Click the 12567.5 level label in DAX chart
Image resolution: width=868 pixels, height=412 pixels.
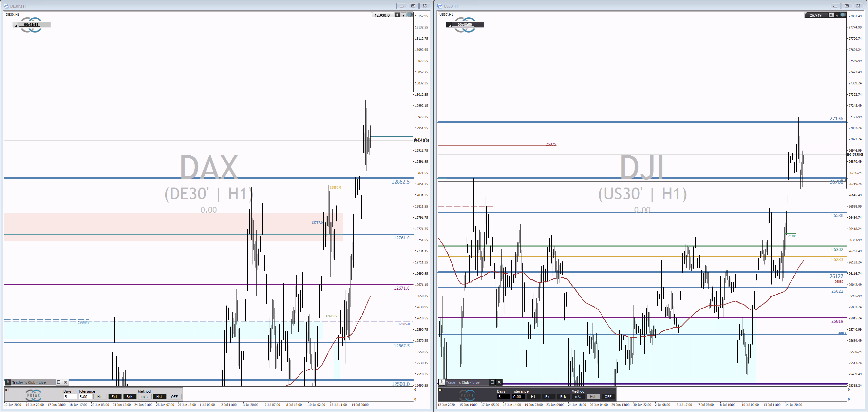[x=402, y=346]
